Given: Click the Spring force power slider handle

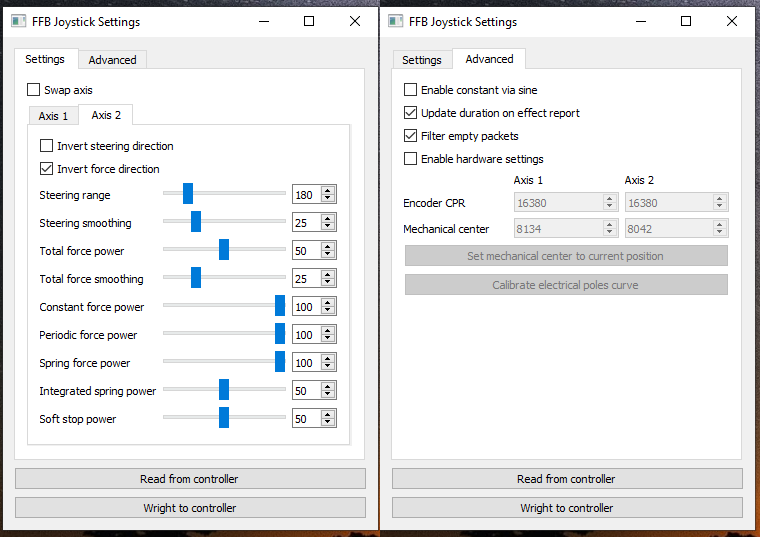Looking at the screenshot, I should click(x=280, y=362).
